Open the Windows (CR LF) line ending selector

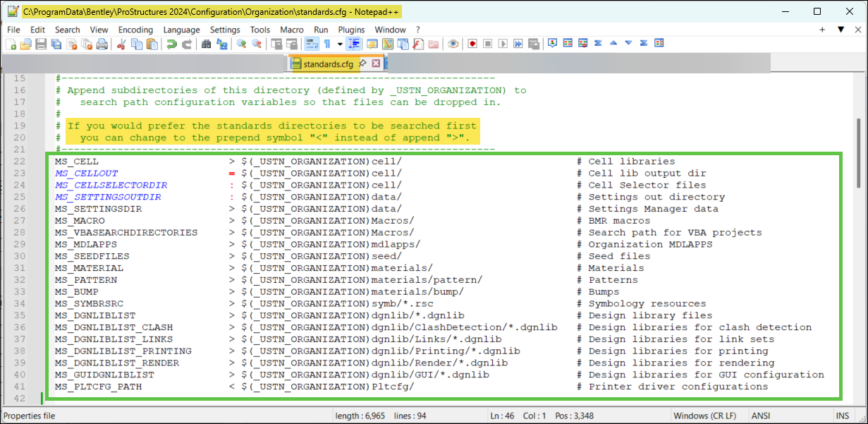coord(706,416)
